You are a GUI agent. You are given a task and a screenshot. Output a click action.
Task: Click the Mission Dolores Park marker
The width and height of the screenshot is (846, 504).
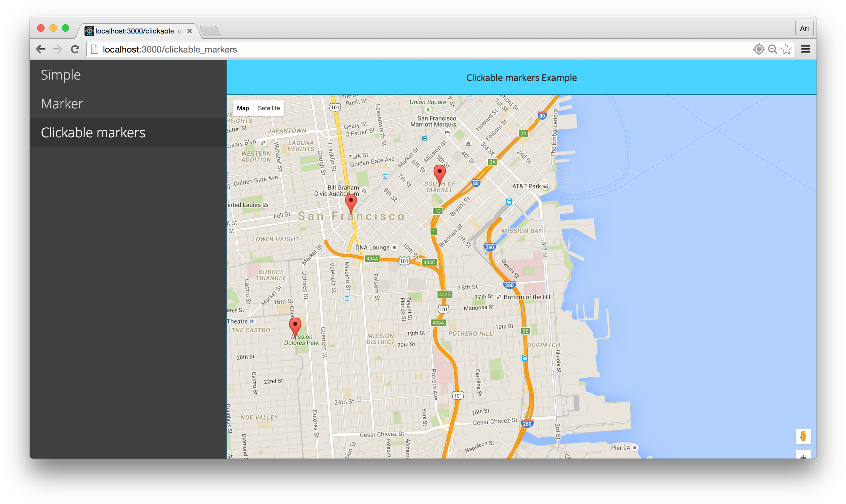coord(295,325)
